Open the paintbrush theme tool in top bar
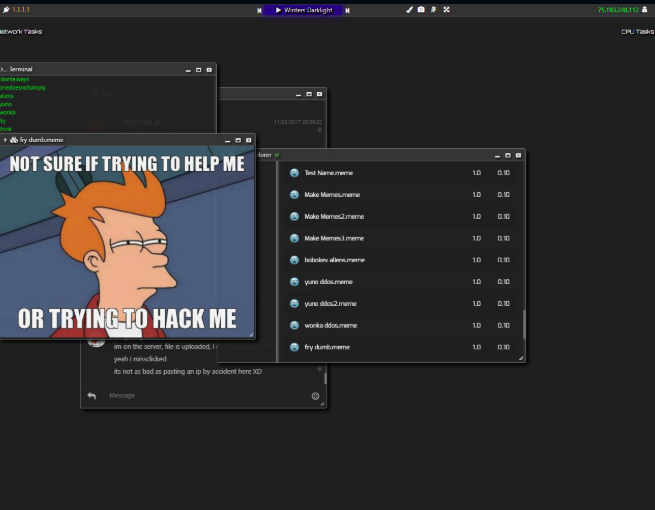This screenshot has width=655, height=510. pos(409,10)
